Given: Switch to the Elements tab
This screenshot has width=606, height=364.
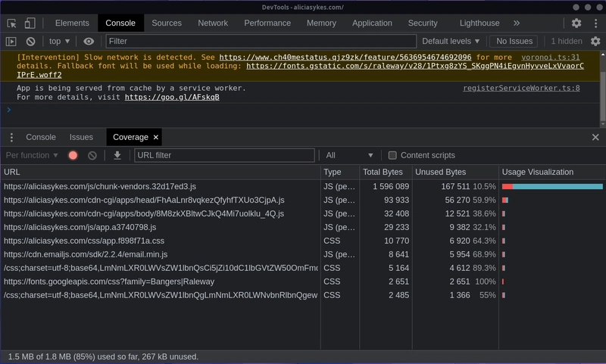Looking at the screenshot, I should point(72,23).
